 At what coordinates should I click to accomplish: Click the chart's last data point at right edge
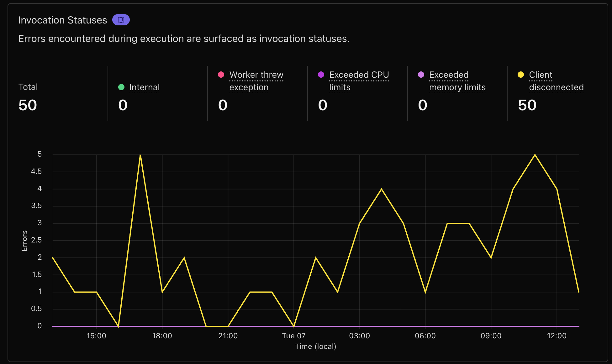578,292
